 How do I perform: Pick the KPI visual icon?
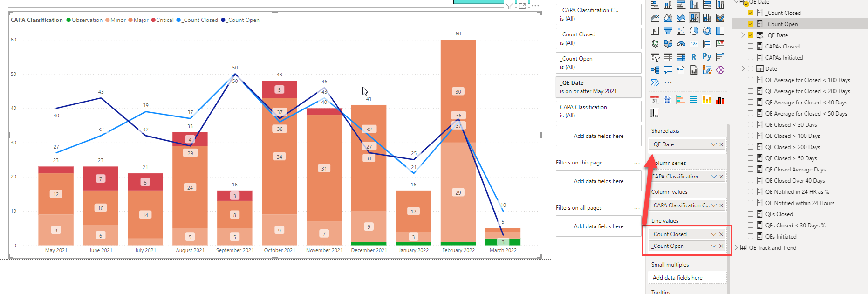click(720, 44)
